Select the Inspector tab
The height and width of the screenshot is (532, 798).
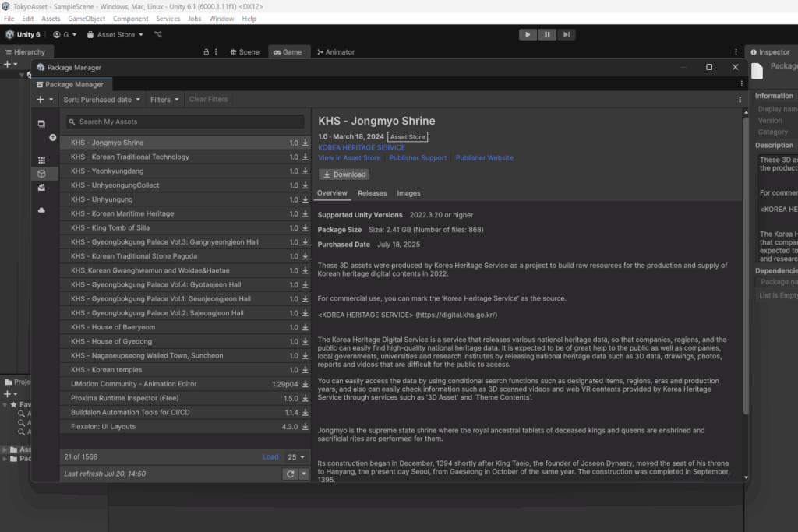click(771, 52)
